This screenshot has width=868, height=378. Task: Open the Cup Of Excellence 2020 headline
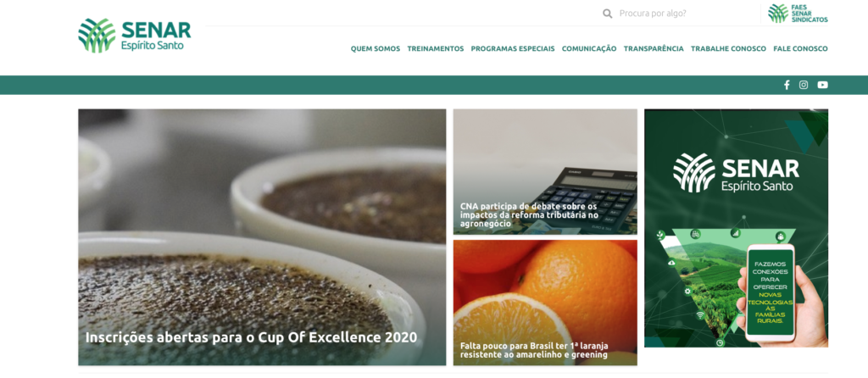point(251,337)
